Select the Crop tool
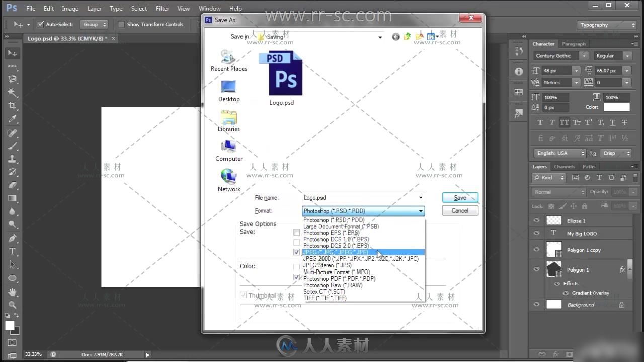This screenshot has height=362, width=644. [x=12, y=106]
